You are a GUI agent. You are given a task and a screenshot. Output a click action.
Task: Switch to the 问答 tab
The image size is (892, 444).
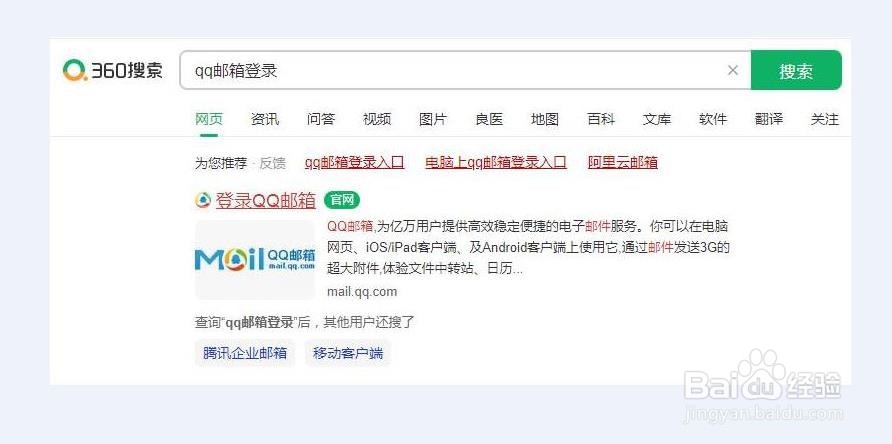coord(321,120)
